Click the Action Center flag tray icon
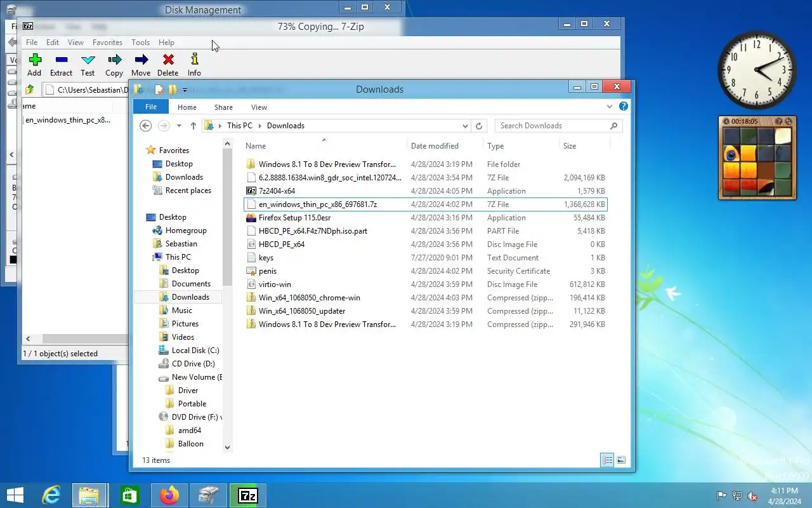 [x=721, y=496]
